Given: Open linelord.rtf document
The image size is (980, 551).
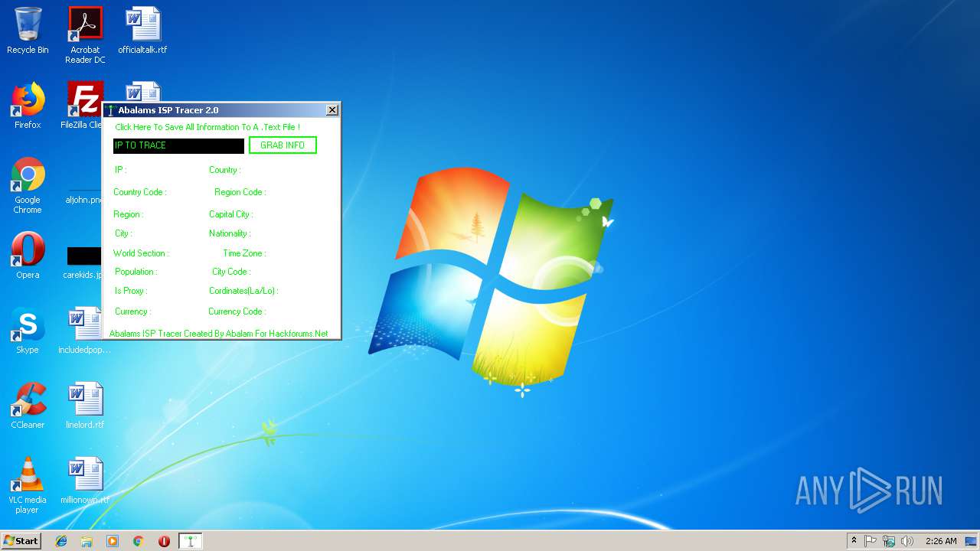Looking at the screenshot, I should pos(85,406).
